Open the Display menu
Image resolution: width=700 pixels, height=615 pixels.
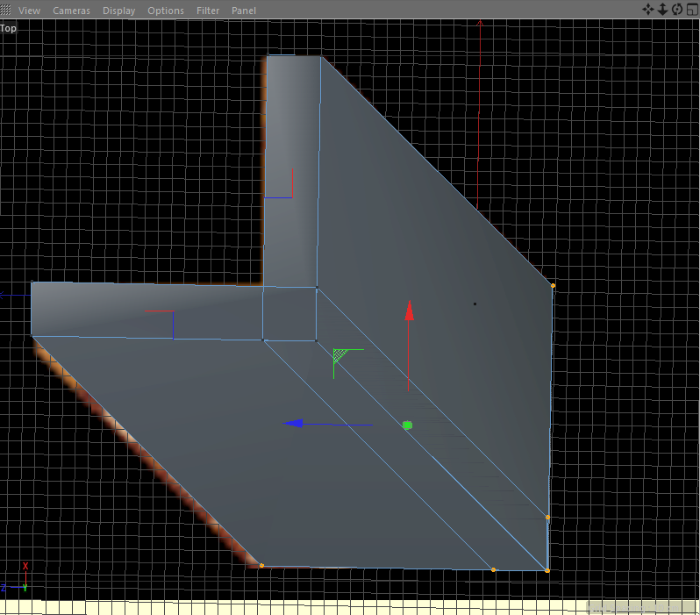[118, 11]
